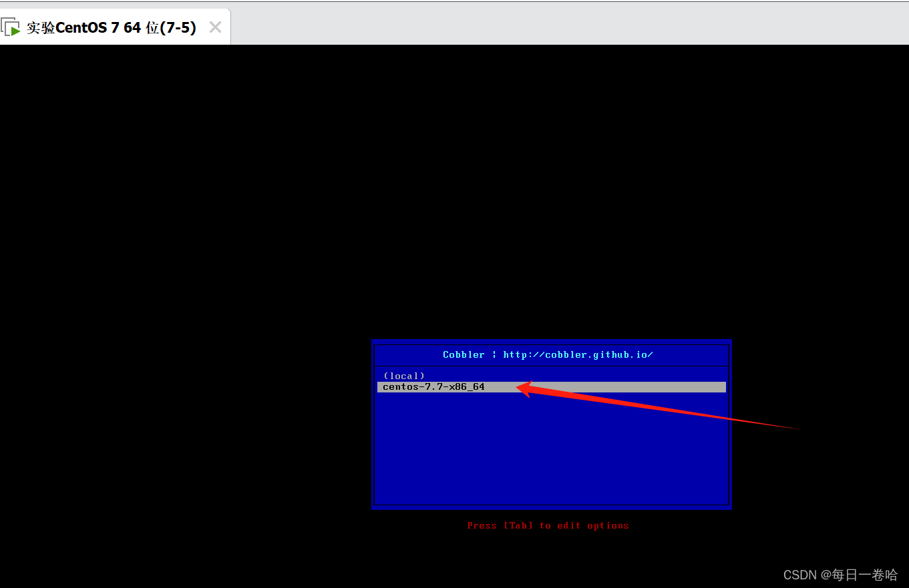909x588 pixels.
Task: Close the 实验CentOS 7 64 位(7-5) tab
Action: (215, 27)
